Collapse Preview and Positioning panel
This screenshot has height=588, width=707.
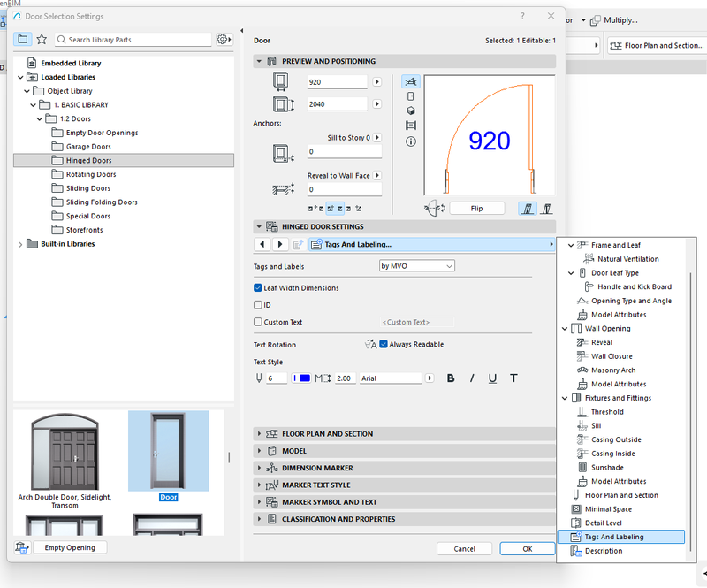click(x=259, y=61)
